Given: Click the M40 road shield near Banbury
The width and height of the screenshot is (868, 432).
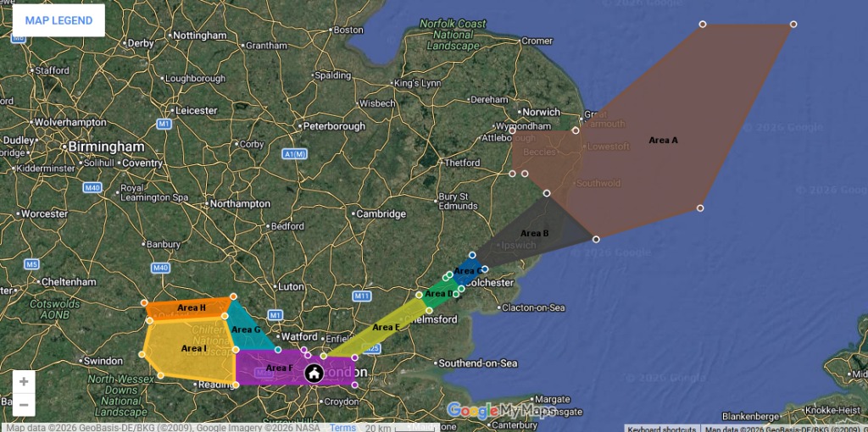Looking at the screenshot, I should (x=160, y=269).
